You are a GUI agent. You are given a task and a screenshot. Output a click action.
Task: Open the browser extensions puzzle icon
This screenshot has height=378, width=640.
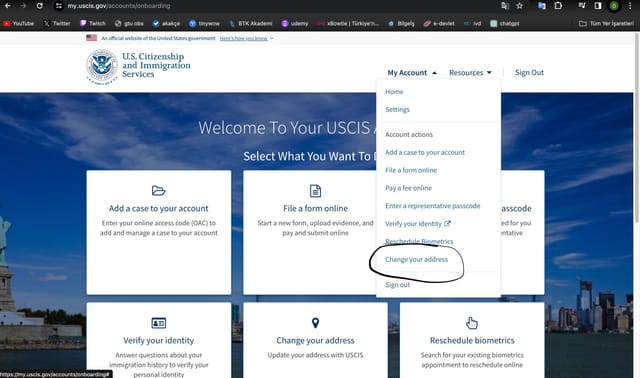[558, 6]
